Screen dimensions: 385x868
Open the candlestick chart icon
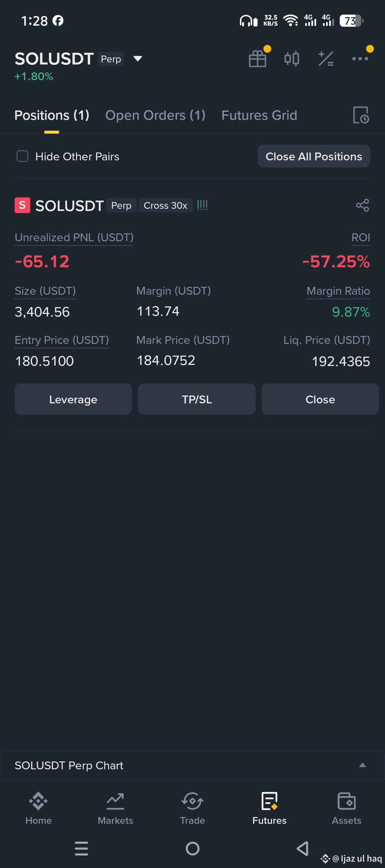292,59
